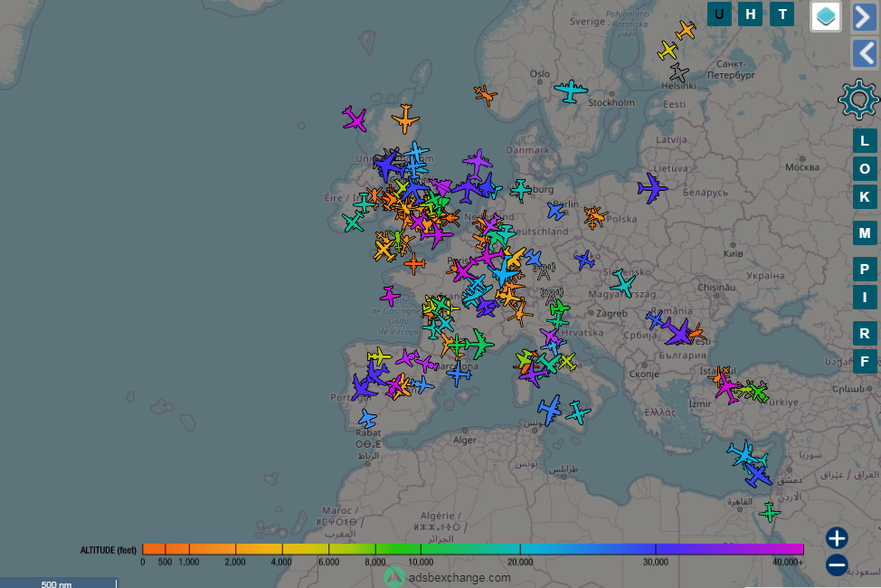Select the orange aircraft off Norway's coast
The image size is (881, 588).
[485, 95]
